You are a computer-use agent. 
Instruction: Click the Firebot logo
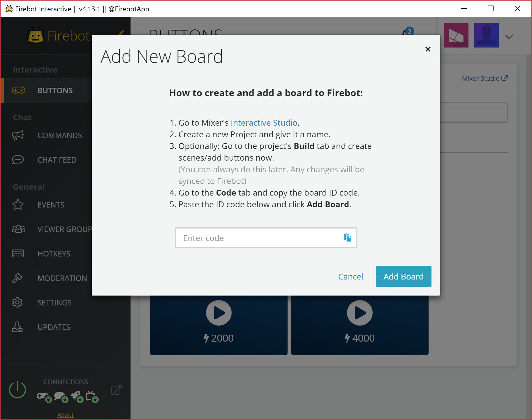(x=58, y=36)
